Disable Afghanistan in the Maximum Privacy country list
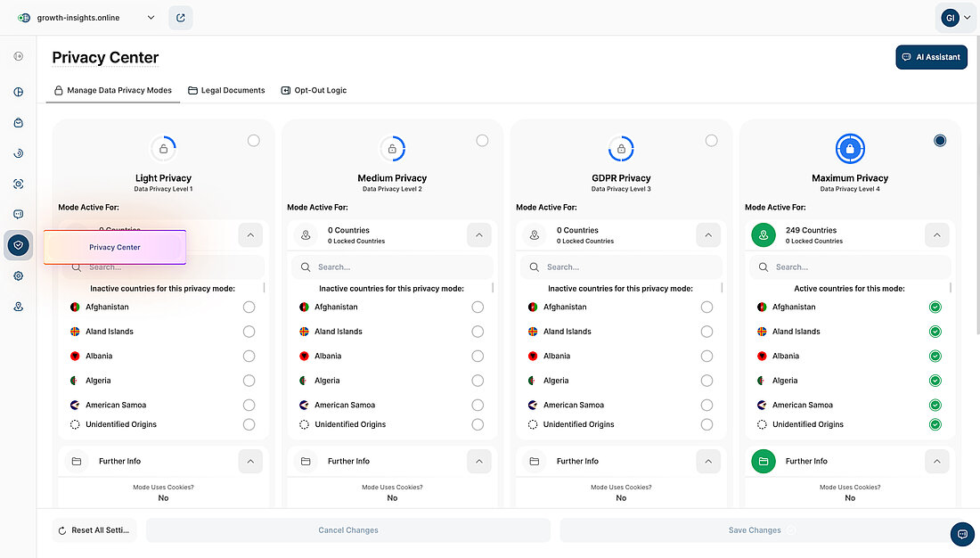Screen dimensions: 980x558 point(935,306)
